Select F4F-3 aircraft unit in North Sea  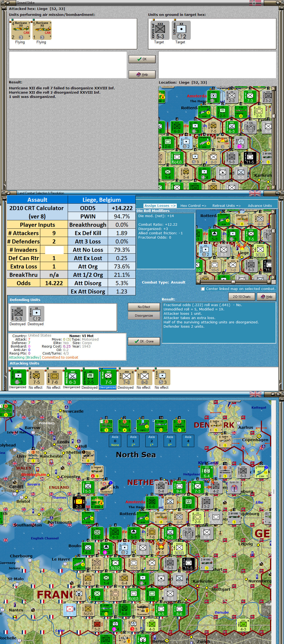point(143,426)
